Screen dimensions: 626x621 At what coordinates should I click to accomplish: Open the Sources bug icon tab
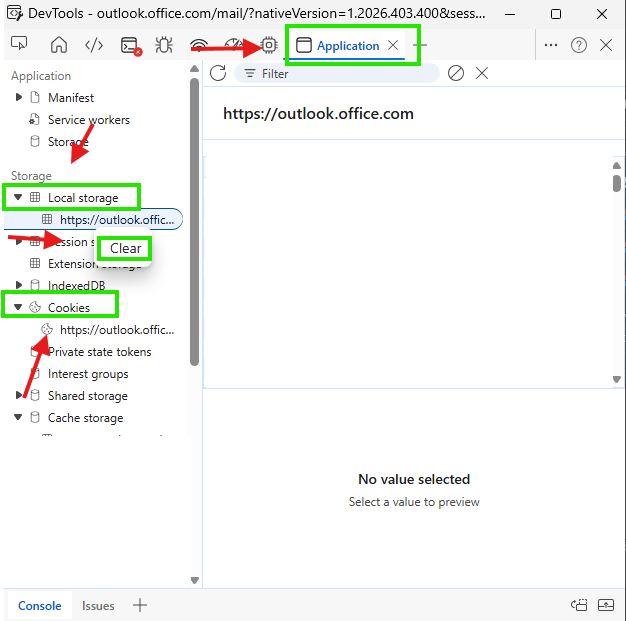[164, 45]
